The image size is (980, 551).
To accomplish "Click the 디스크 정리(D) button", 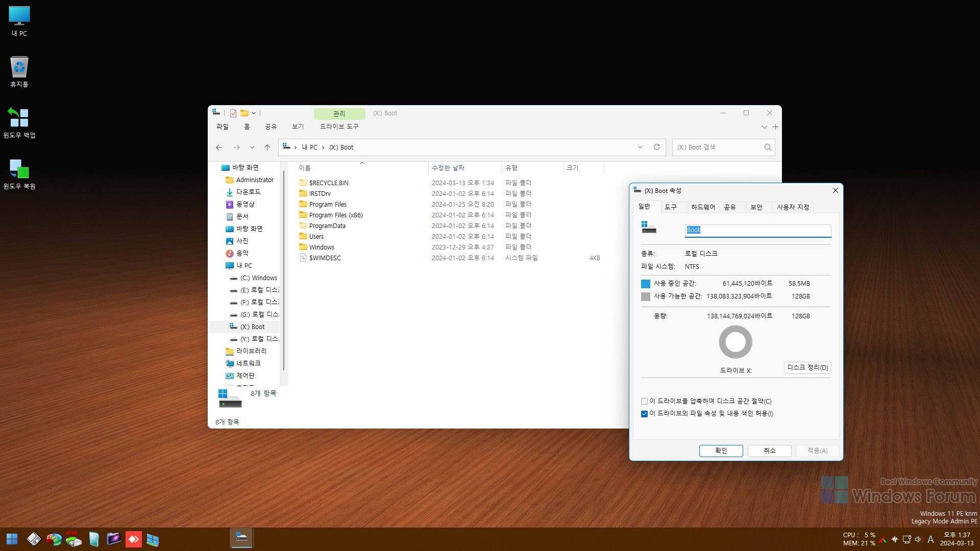I will pos(807,368).
